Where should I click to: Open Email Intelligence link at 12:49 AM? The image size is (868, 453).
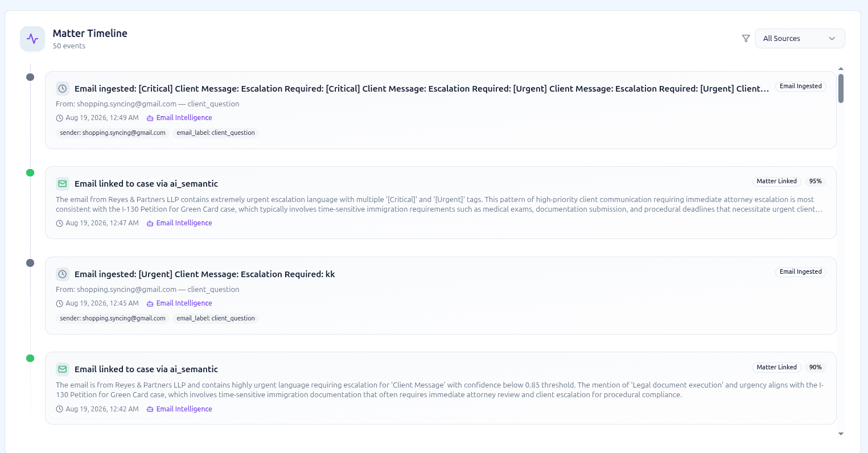click(x=184, y=118)
